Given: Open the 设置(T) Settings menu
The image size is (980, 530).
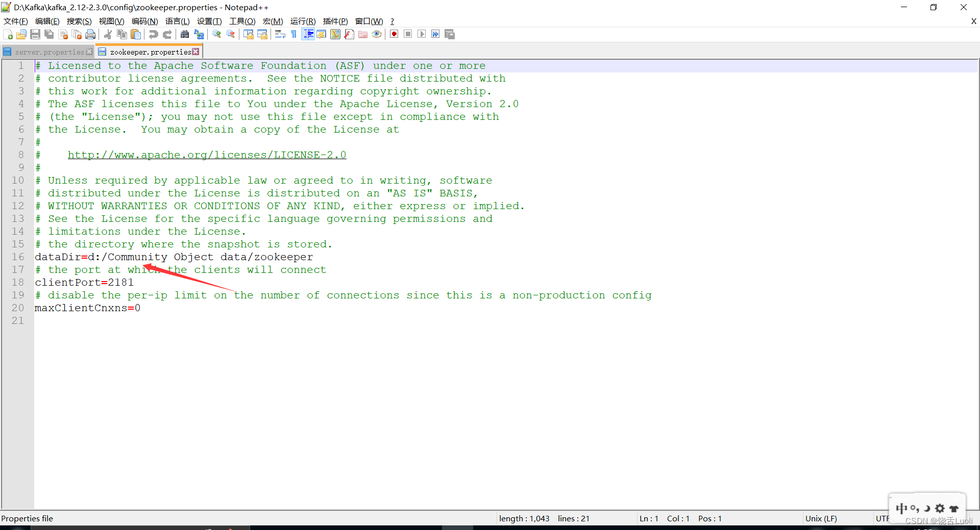Looking at the screenshot, I should point(210,21).
